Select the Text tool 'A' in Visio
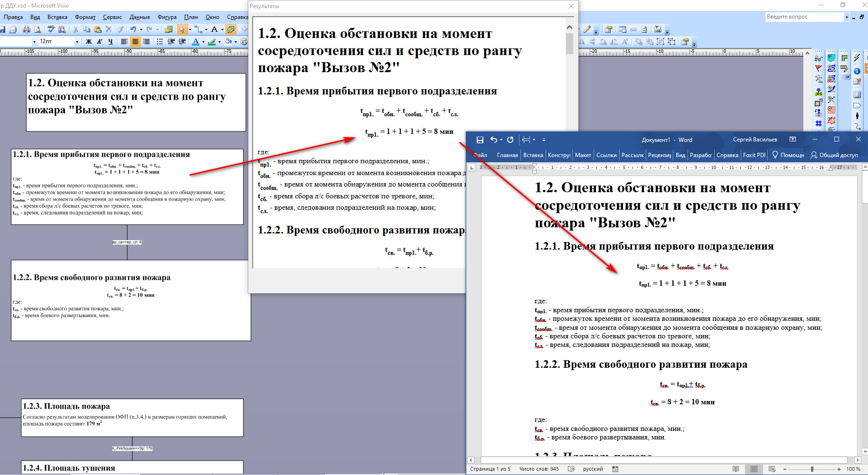Viewport: 868px width, 475px height. coord(214,29)
